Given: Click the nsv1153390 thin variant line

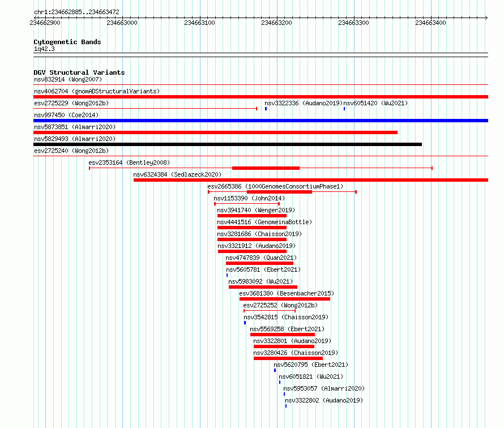Looking at the screenshot, I should point(247,204).
